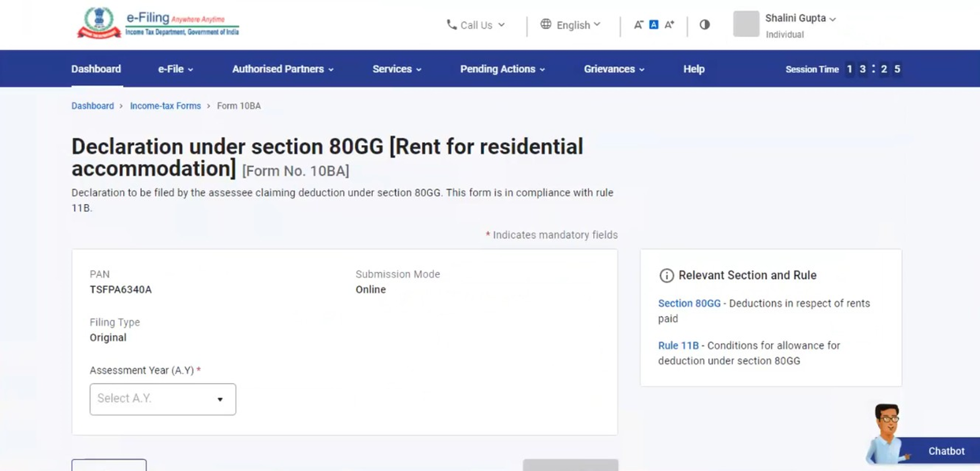Viewport: 980px width, 471px height.
Task: Open the Authorised Partners menu
Action: coord(282,69)
